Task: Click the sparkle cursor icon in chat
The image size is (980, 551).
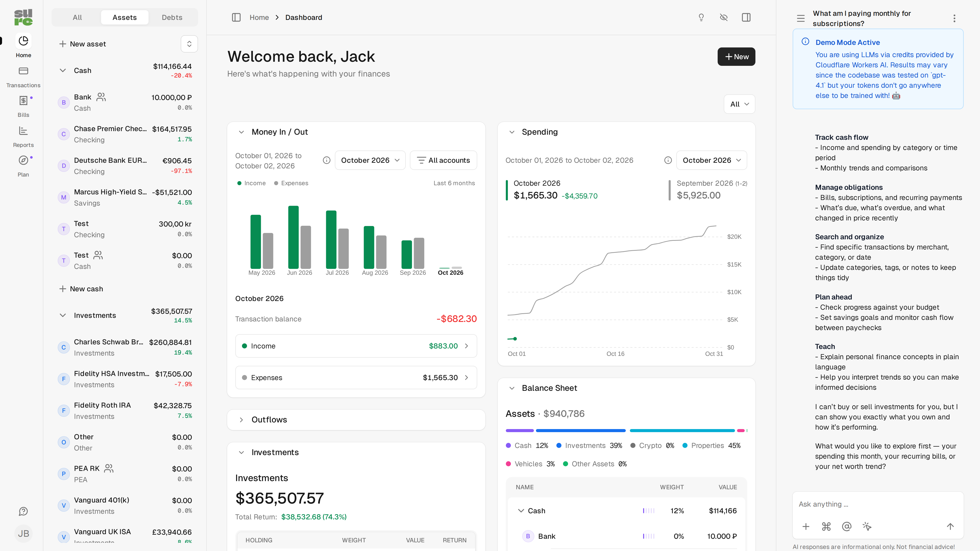Action: [x=867, y=526]
